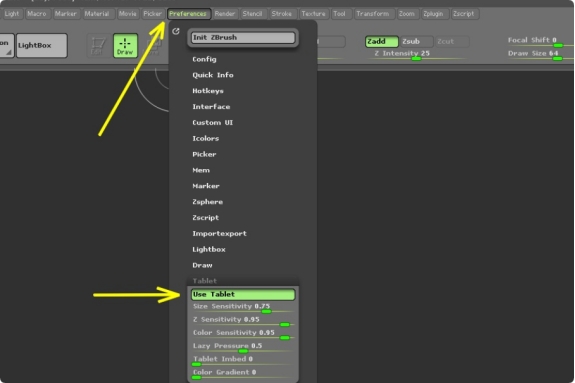The image size is (575, 383).
Task: Open the Light menu
Action: pyautogui.click(x=12, y=14)
